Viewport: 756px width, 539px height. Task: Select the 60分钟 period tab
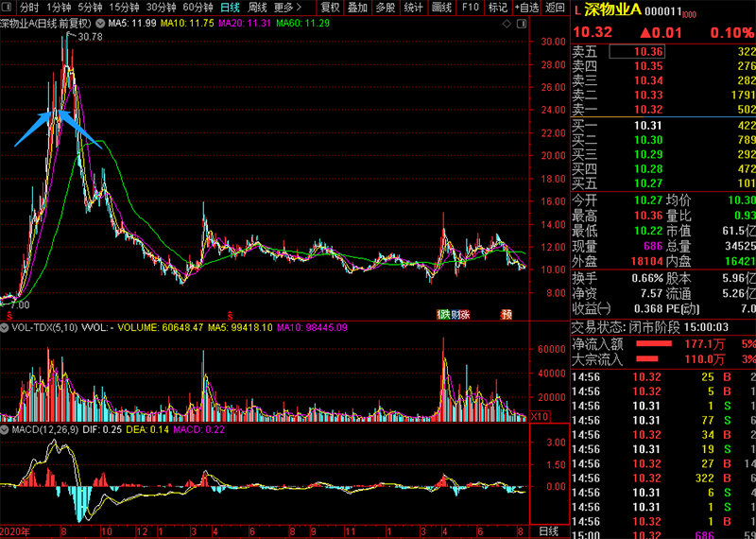tap(198, 8)
